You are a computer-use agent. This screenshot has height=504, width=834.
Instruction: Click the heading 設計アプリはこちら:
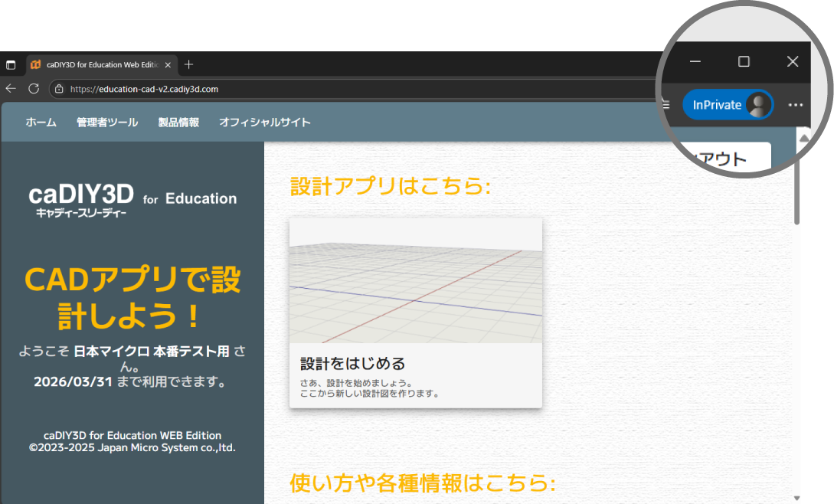click(x=391, y=186)
